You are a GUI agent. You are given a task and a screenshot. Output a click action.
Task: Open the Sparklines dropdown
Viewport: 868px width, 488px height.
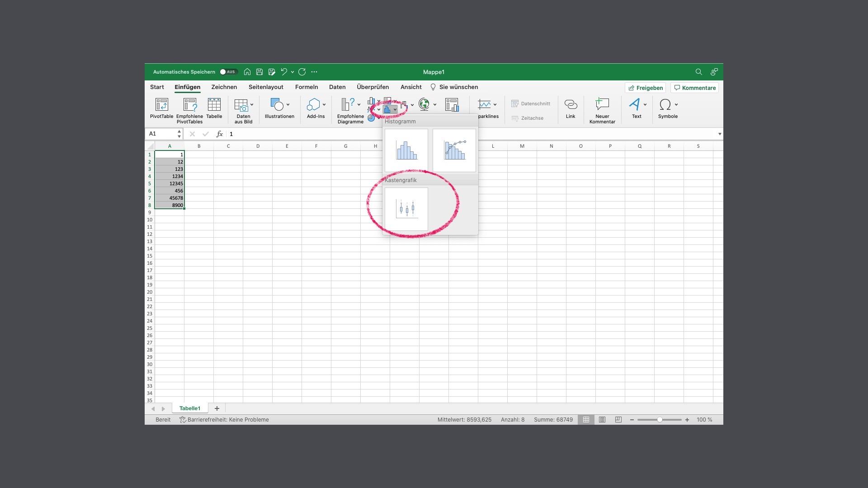(x=494, y=104)
